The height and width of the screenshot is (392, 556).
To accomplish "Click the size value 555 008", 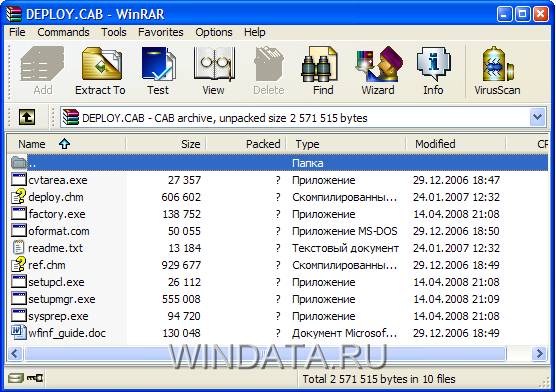I will point(181,299).
